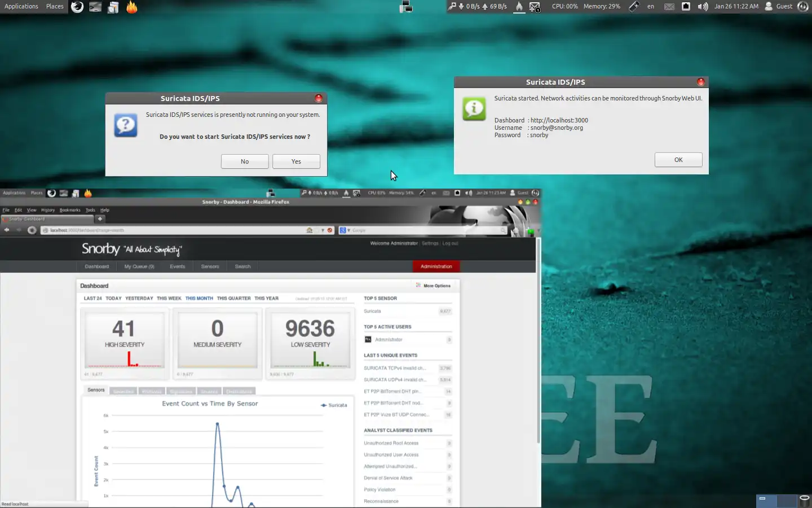812x508 pixels.
Task: Click the Log out link in Snorby
Action: [x=451, y=243]
